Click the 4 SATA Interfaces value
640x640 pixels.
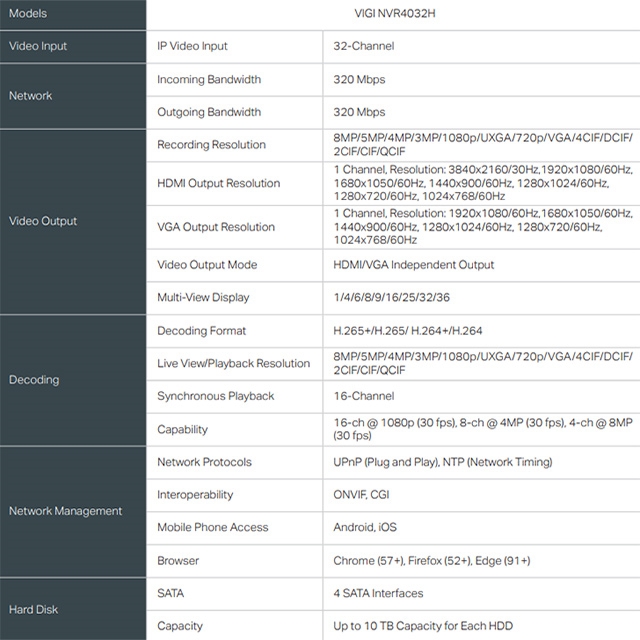coord(378,593)
